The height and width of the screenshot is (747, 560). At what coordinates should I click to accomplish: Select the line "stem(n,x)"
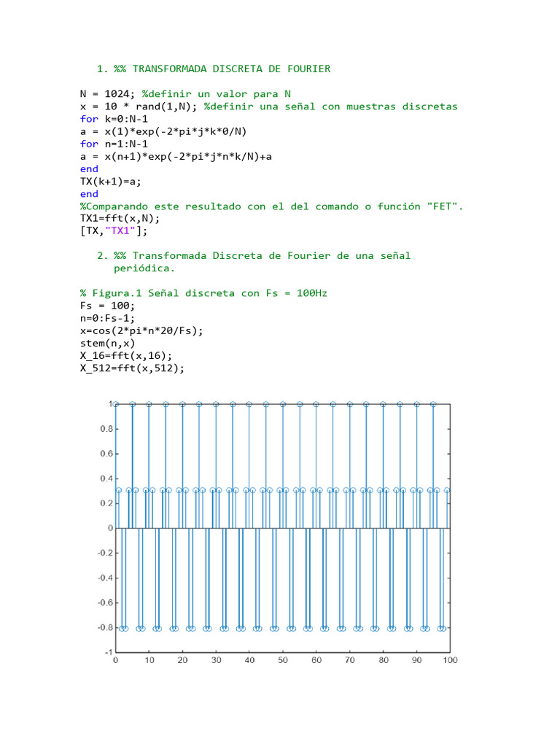[x=108, y=344]
